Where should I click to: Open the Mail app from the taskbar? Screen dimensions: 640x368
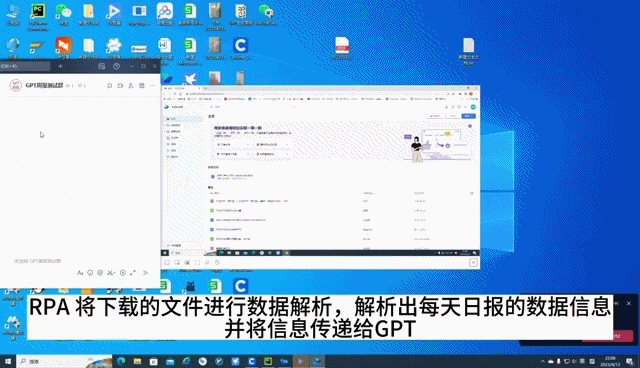click(170, 361)
